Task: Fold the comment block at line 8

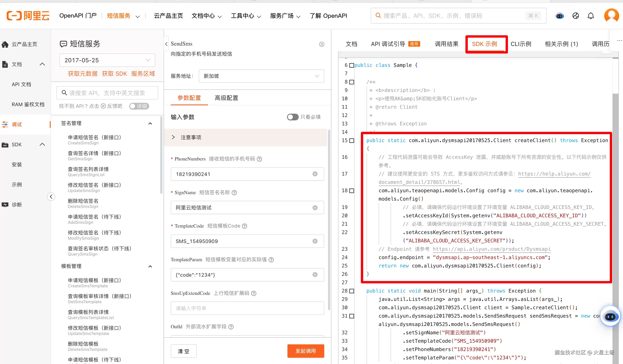Action: (x=351, y=82)
